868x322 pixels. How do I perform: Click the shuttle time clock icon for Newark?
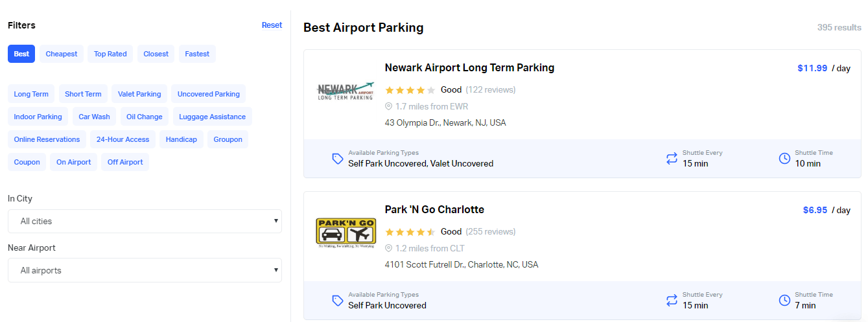tap(784, 159)
